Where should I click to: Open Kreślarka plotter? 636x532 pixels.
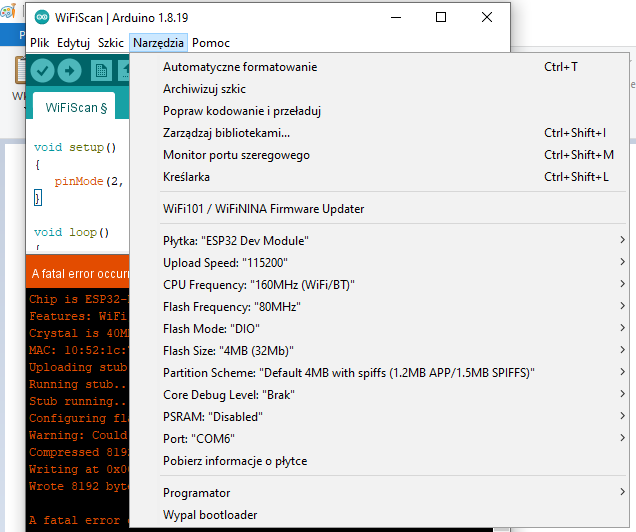tap(379, 177)
